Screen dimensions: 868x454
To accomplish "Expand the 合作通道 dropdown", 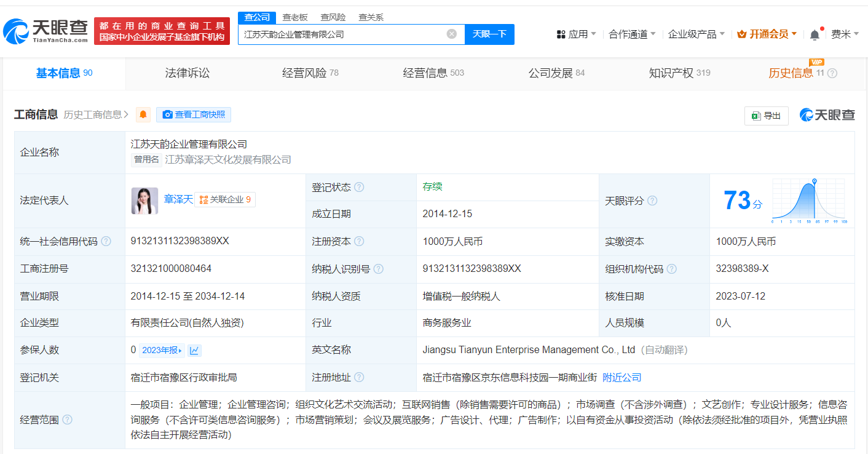I will pos(632,34).
